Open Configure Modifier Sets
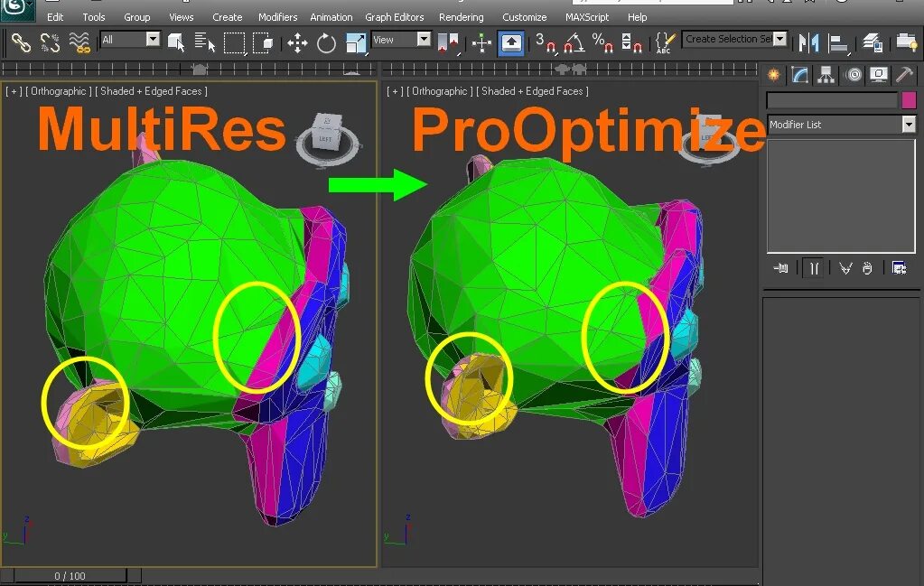This screenshot has width=924, height=586. click(899, 268)
